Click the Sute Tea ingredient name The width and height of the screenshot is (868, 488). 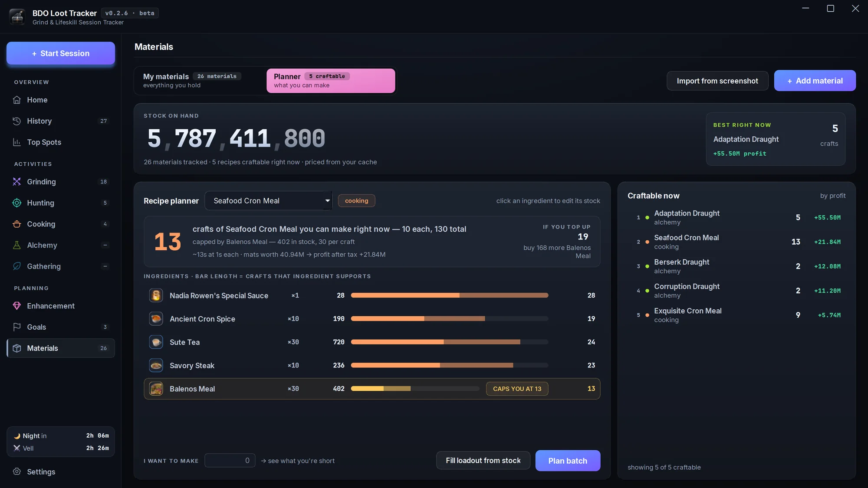point(184,342)
